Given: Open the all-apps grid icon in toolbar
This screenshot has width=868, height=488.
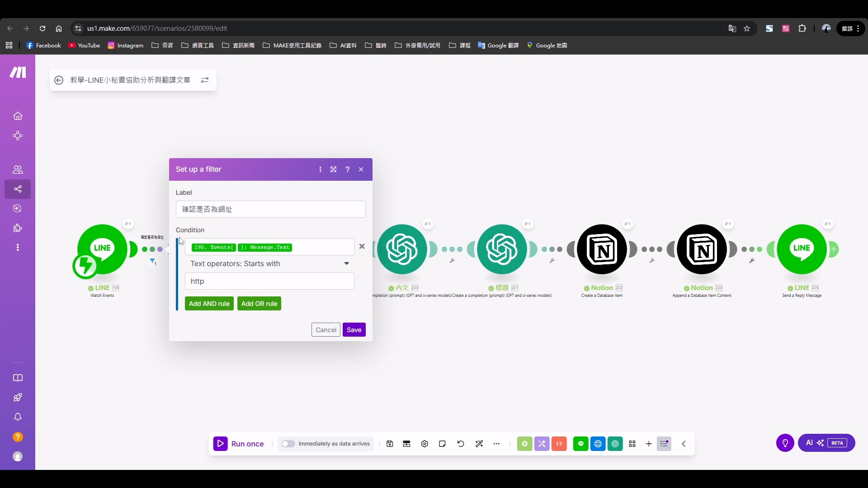Looking at the screenshot, I should 632,444.
